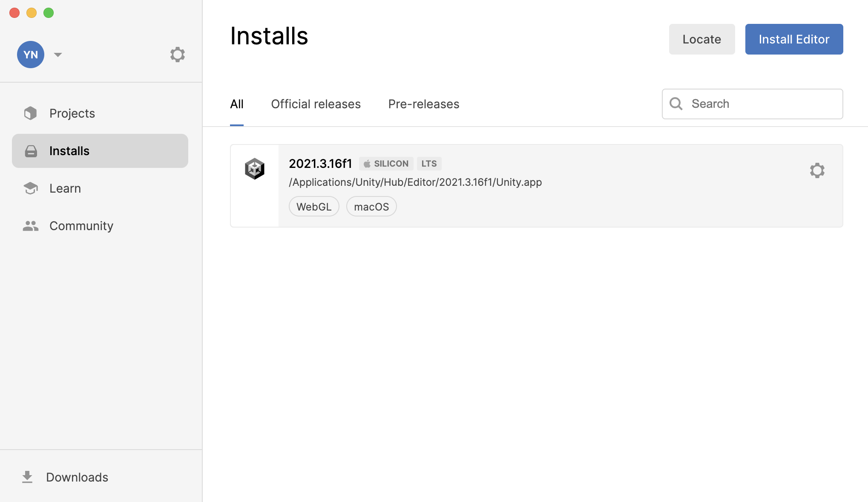Click the Locate button
Image resolution: width=868 pixels, height=502 pixels.
click(701, 39)
